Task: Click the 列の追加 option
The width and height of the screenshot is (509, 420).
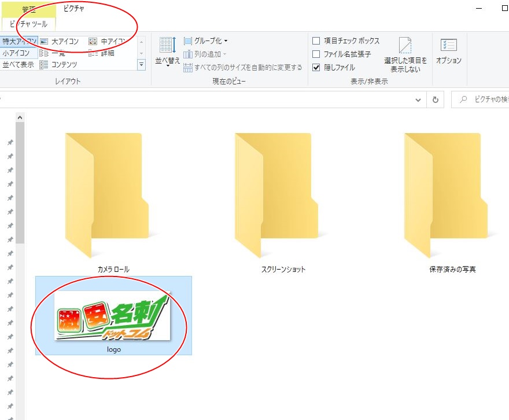Action: (205, 54)
